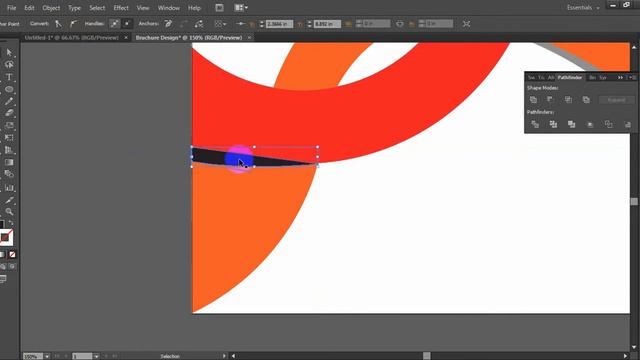Expand status bar Selection arrow menu
Viewport: 640px width, 360px height.
[224, 356]
